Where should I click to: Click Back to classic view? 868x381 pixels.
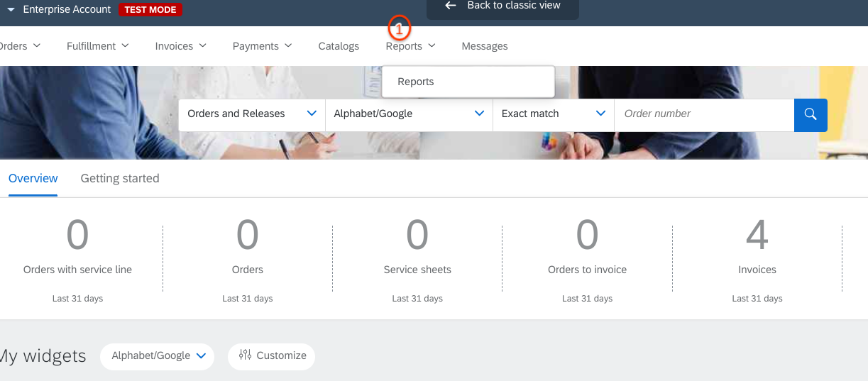point(502,6)
